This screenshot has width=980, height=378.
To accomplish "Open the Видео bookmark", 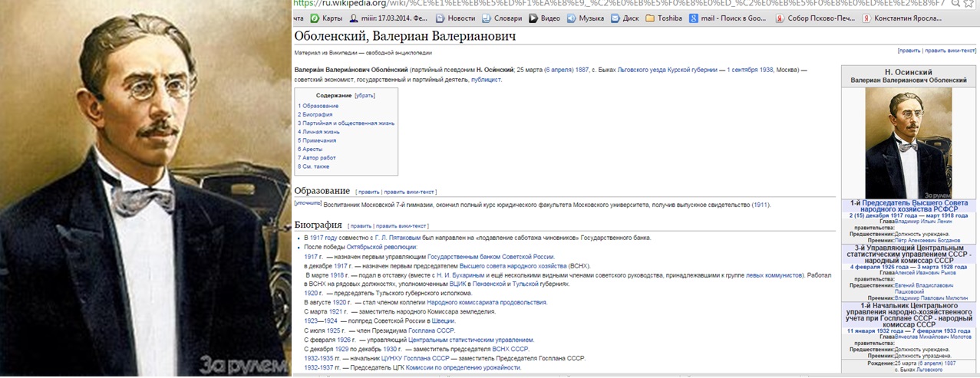I will pyautogui.click(x=544, y=18).
